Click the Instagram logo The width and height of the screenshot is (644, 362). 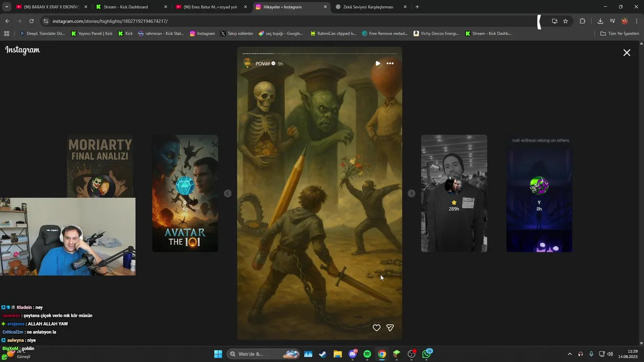click(23, 50)
